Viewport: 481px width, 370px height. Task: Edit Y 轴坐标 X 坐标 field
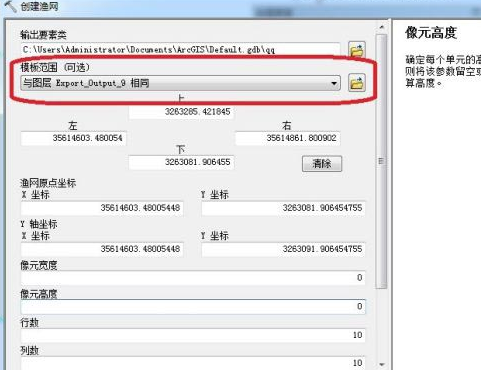[x=102, y=249]
